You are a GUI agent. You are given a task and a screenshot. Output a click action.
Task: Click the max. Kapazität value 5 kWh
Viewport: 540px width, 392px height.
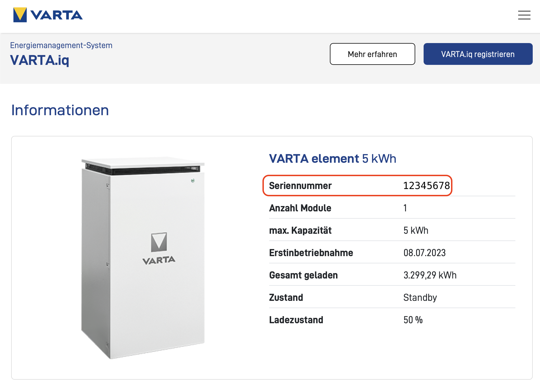[416, 230]
